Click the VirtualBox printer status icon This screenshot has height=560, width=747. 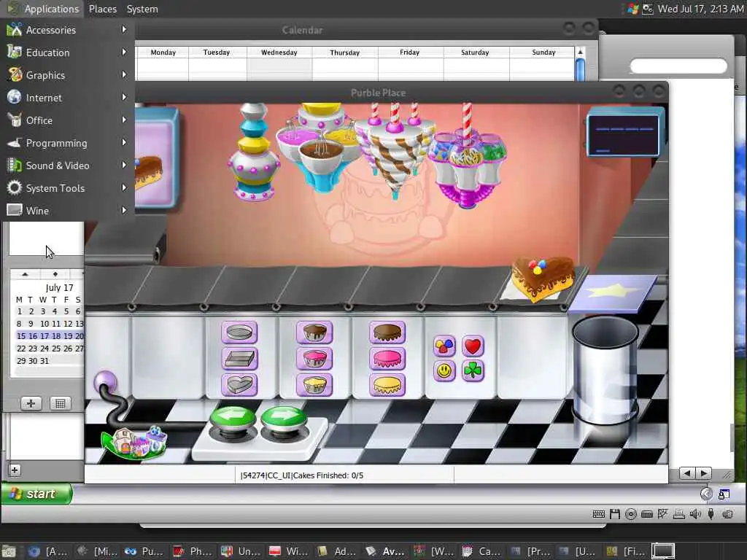point(679,514)
